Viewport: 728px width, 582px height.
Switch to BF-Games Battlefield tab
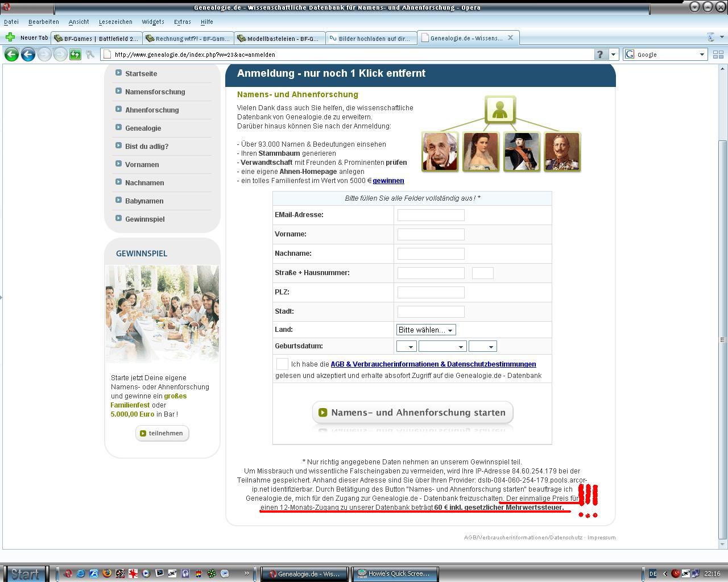point(96,38)
